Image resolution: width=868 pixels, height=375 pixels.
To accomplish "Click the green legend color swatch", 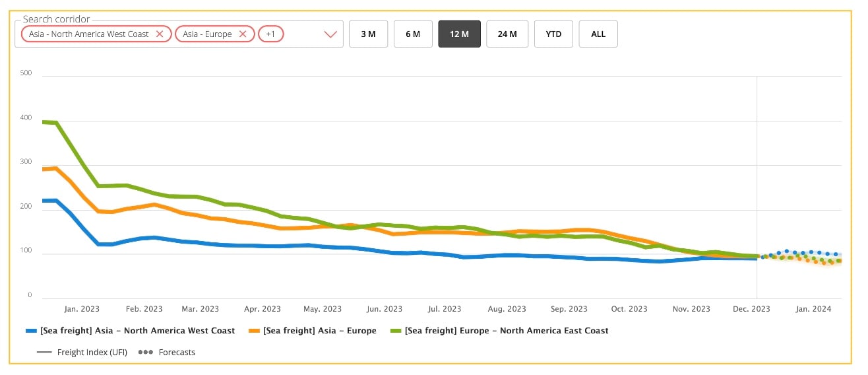I will click(x=396, y=330).
